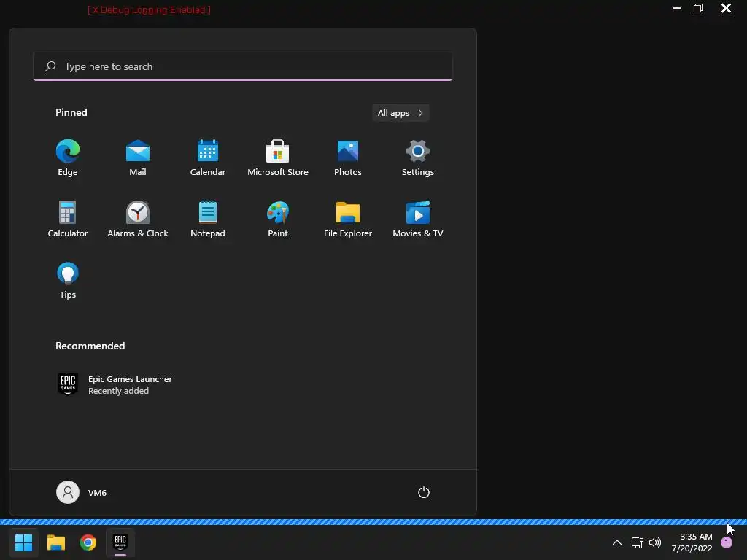Open the Tips app
Viewport: 747px width, 560px height.
tap(68, 280)
